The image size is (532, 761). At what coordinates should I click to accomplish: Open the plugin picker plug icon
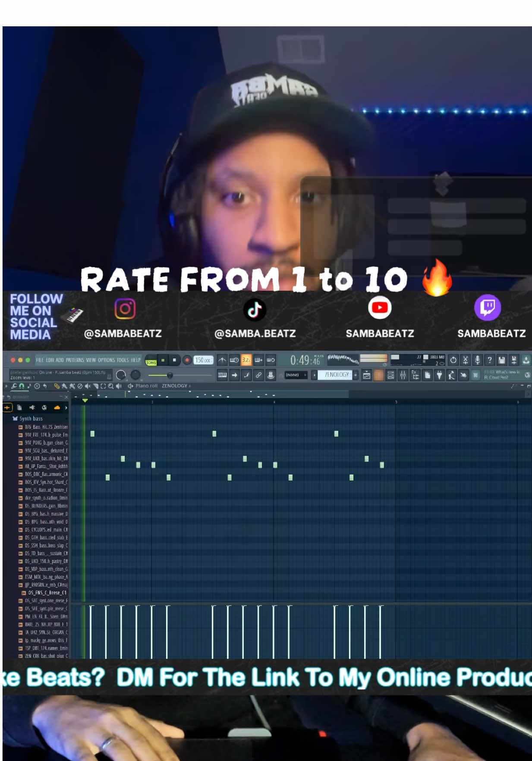[439, 375]
